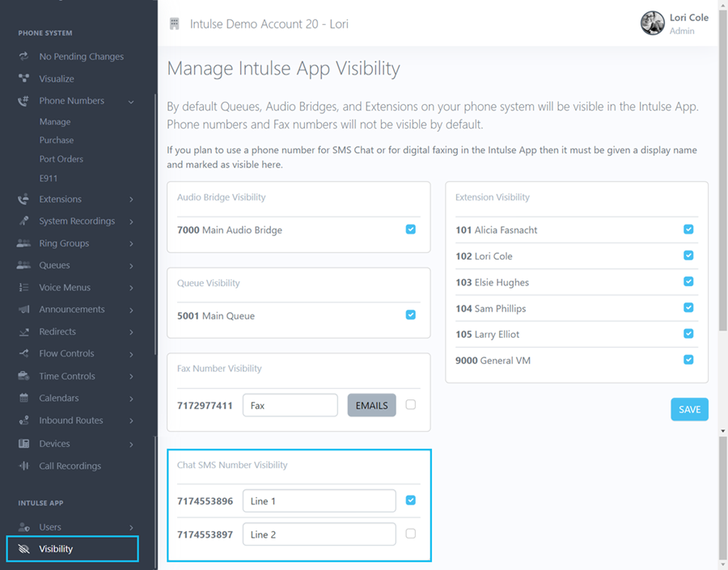Uncheck visibility for extension 103 Elsie Hughes
The height and width of the screenshot is (570, 728).
click(688, 281)
